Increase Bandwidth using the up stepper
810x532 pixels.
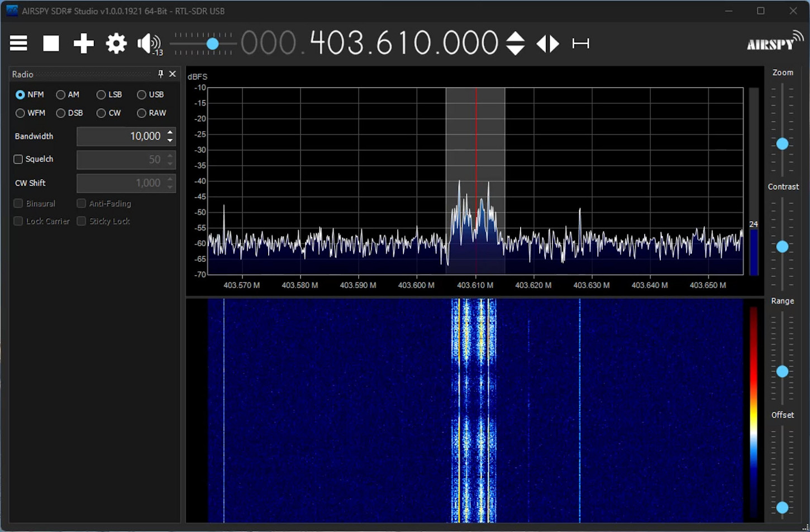[x=170, y=133]
